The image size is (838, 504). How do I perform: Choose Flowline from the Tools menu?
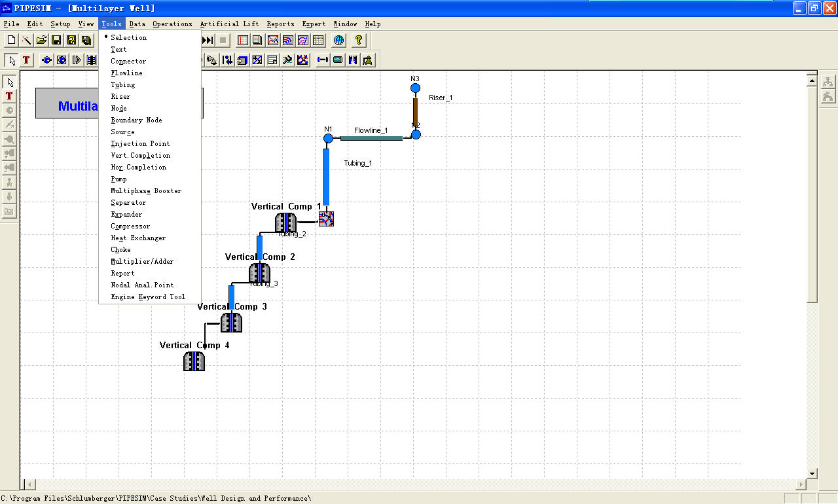[x=150, y=73]
